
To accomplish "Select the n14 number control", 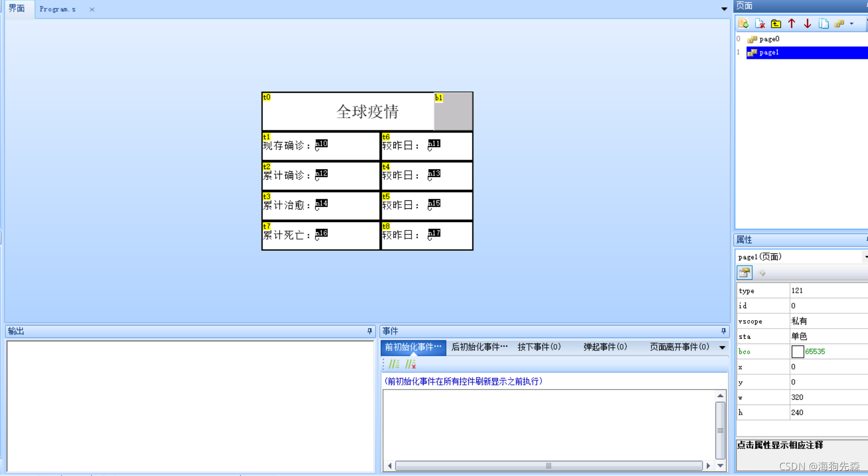I will coord(321,204).
